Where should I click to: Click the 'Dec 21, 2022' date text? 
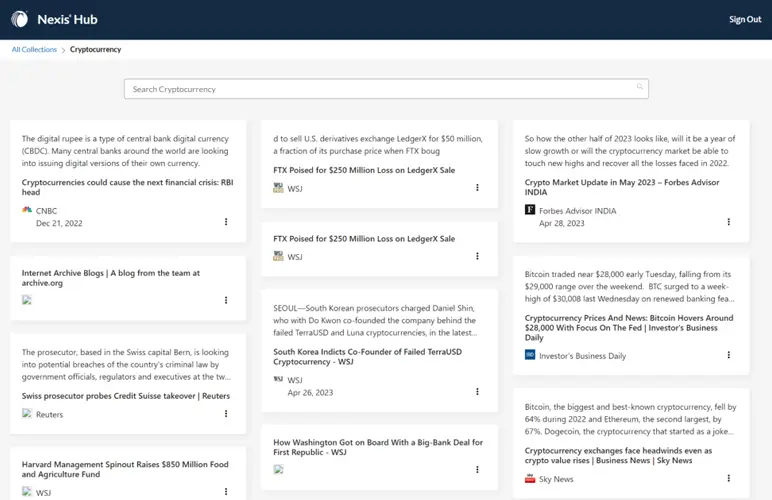tap(59, 223)
